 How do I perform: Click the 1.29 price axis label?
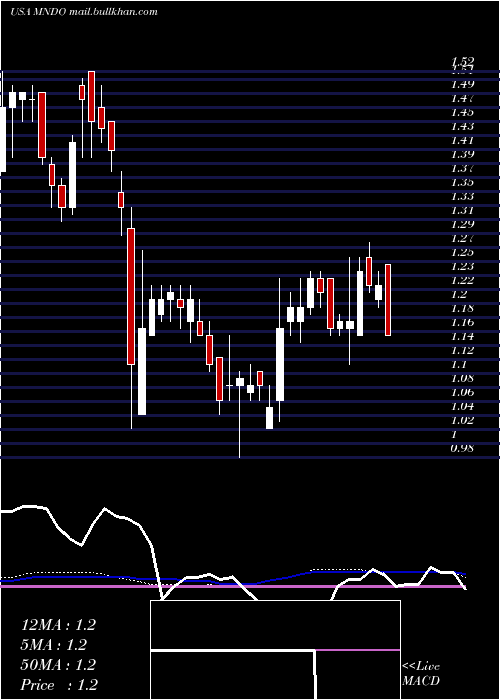tap(462, 224)
